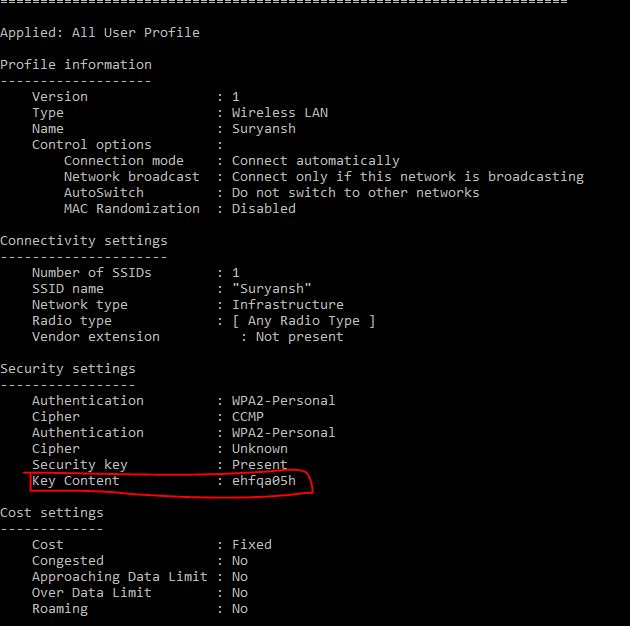Image resolution: width=630 pixels, height=626 pixels.
Task: Click the Security settings heading
Action: tap(68, 369)
